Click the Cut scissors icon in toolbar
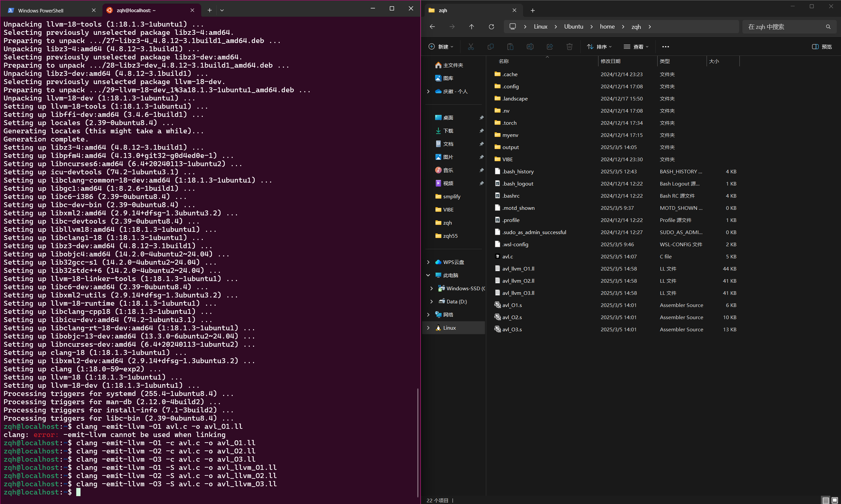This screenshot has width=841, height=504. click(471, 47)
